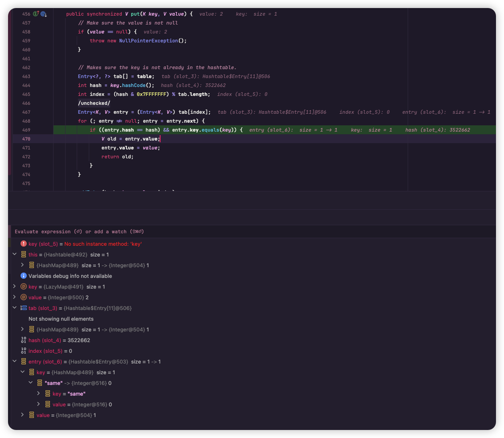504x438 pixels.
Task: Click the HashMap@489 icon under the this node
Action: point(32,265)
